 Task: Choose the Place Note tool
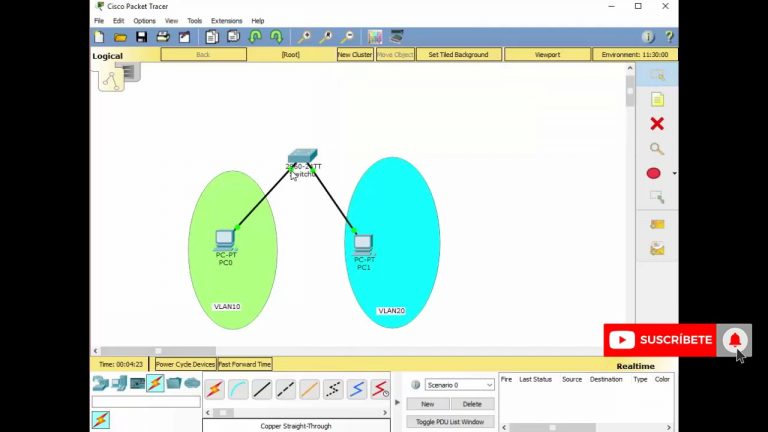(657, 99)
